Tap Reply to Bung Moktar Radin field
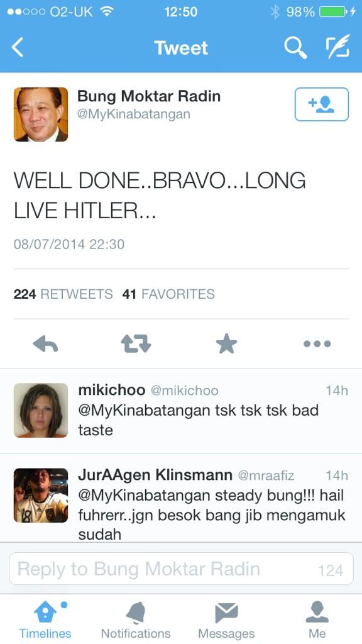Viewport: 362px width, 644px height. pos(181,569)
